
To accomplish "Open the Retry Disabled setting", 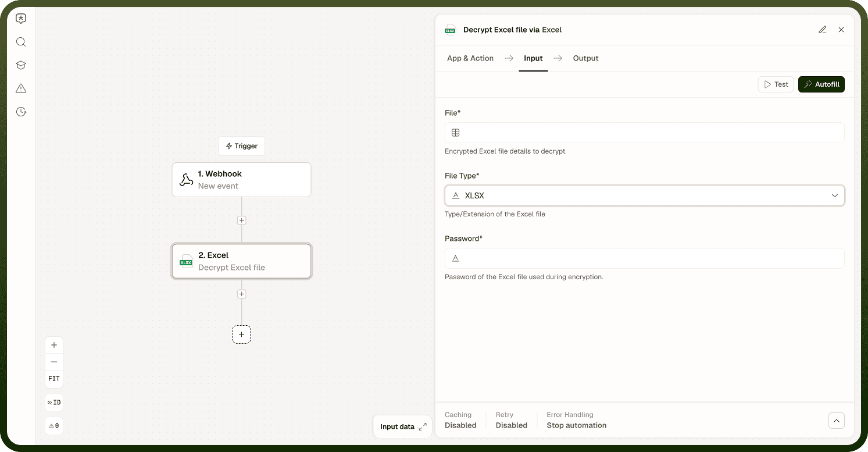I will pyautogui.click(x=512, y=420).
